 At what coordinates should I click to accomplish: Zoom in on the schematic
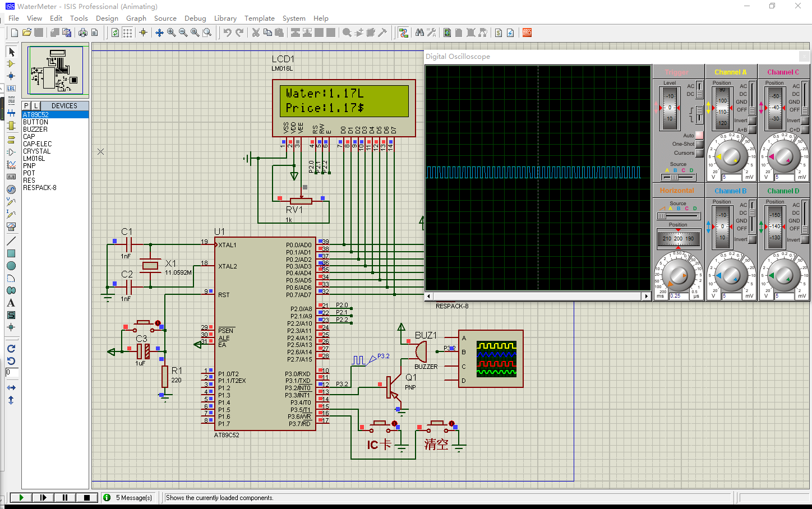point(171,33)
